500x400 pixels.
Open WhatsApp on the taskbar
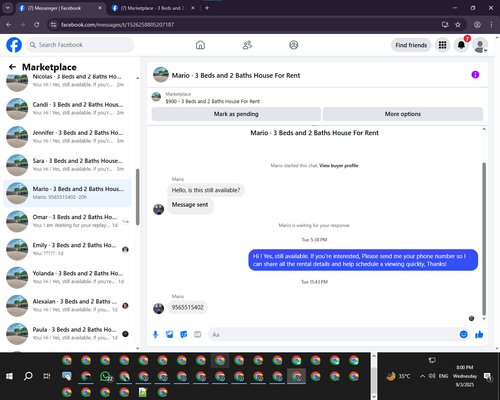pos(106,377)
